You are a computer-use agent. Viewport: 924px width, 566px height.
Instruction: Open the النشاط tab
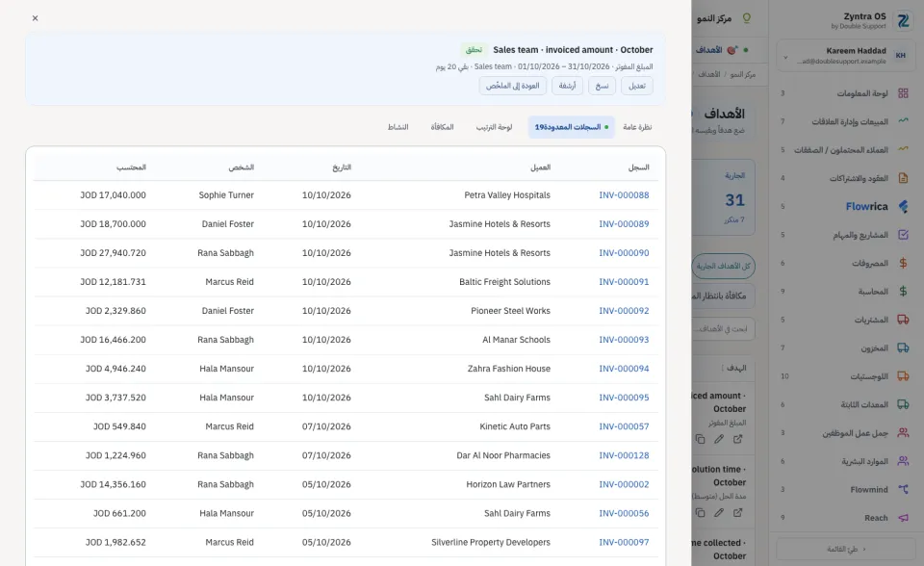tap(398, 127)
